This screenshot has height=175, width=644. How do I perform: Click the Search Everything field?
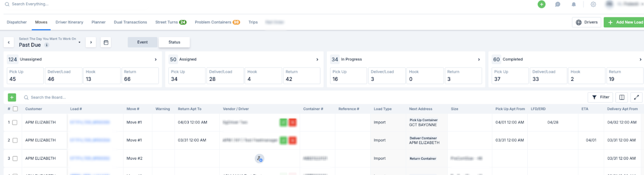point(30,4)
